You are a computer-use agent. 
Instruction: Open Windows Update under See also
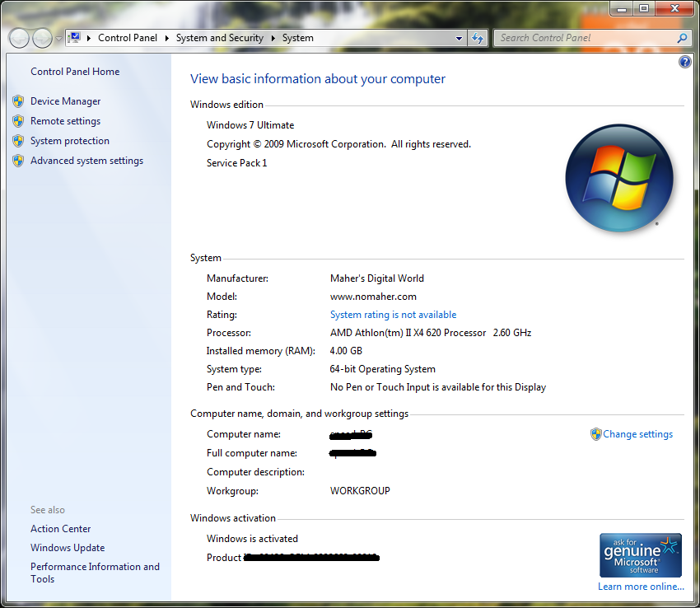click(68, 548)
